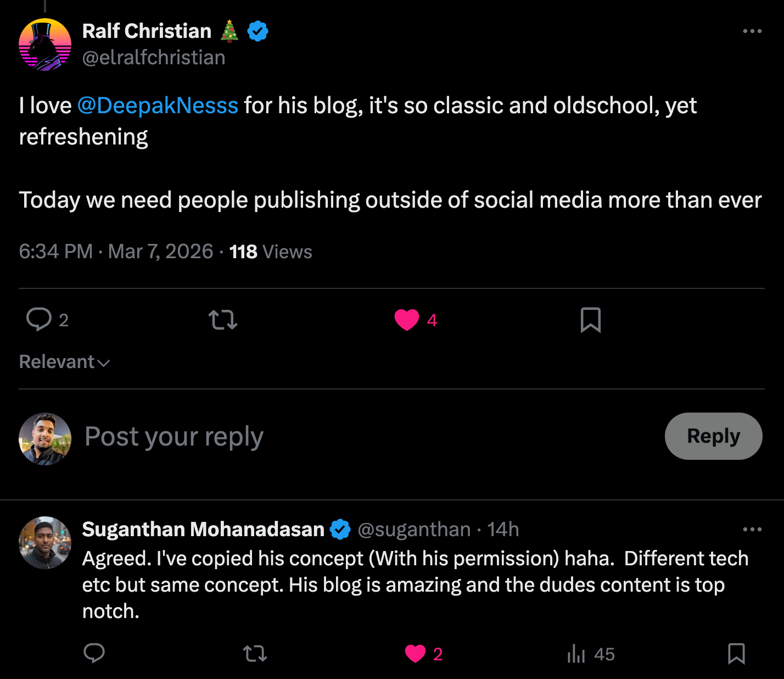The height and width of the screenshot is (679, 784).
Task: Open the @DeepakNesss mention link
Action: point(158,105)
